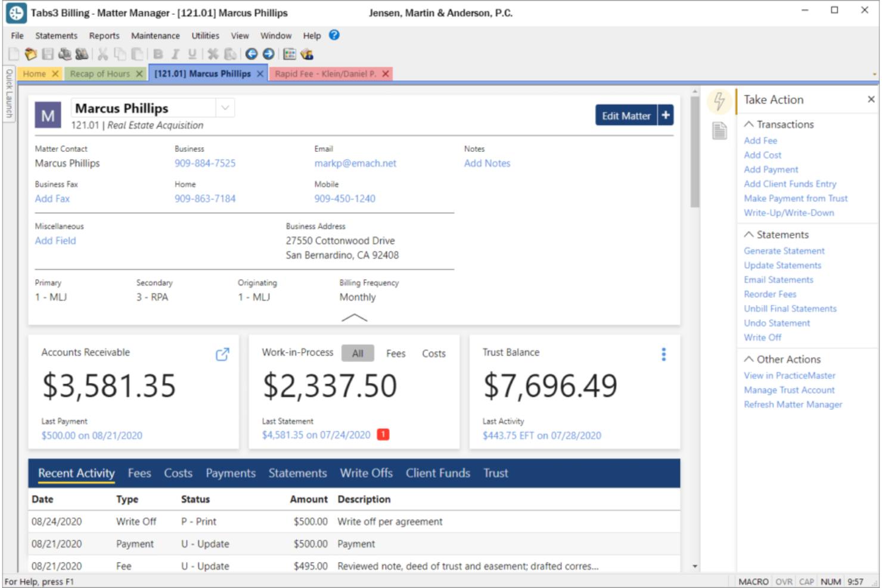Click the three-dot menu on Trust Balance card
Image resolution: width=882 pixels, height=588 pixels.
[x=663, y=354]
